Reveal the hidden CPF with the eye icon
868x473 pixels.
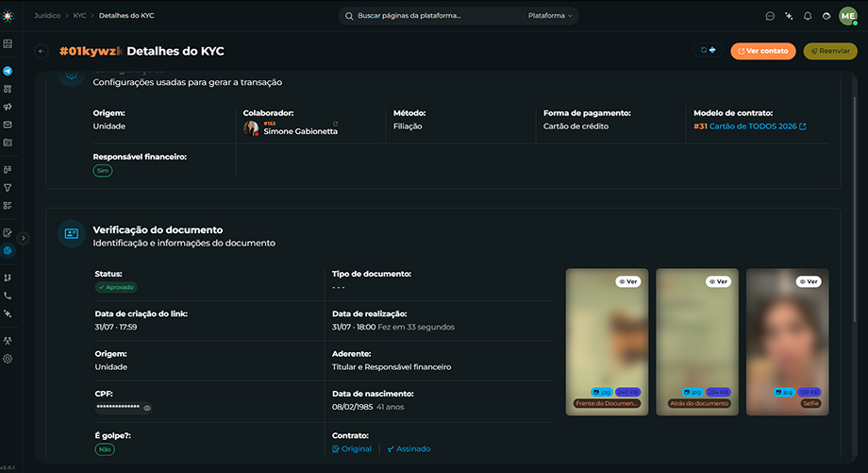click(147, 408)
